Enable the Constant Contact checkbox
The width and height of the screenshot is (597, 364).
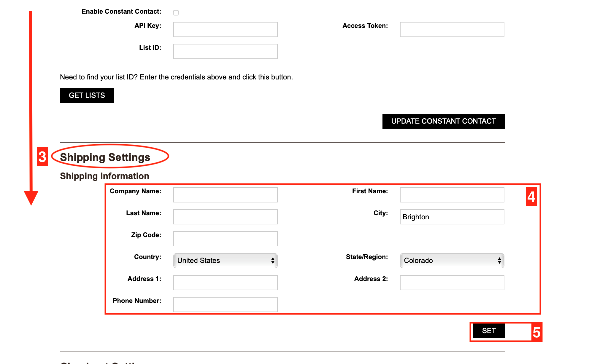click(176, 12)
